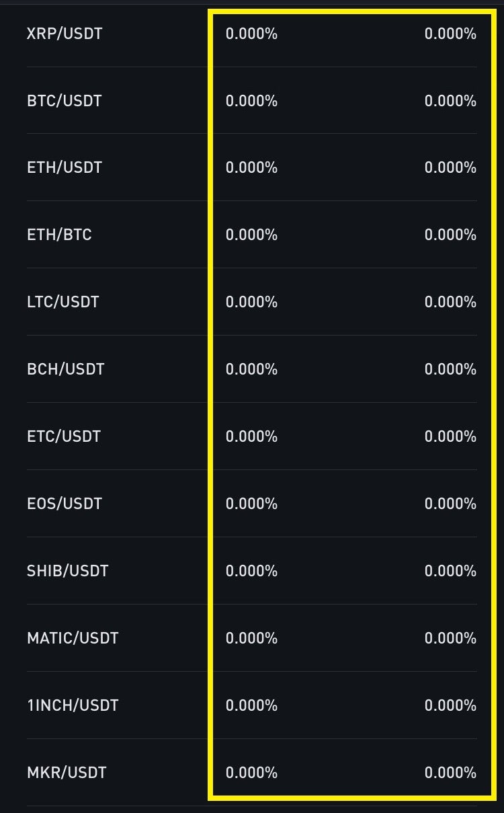Screen dimensions: 504x813
Task: Click first 0.000% fee in XRP/USDT row
Action: point(251,34)
